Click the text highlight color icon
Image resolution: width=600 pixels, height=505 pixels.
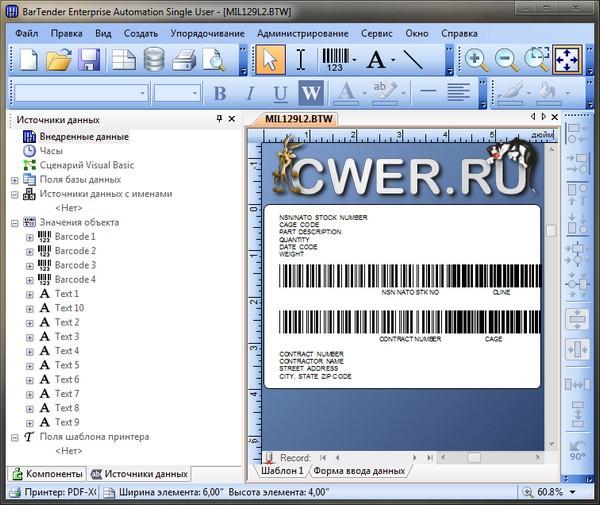pos(385,93)
